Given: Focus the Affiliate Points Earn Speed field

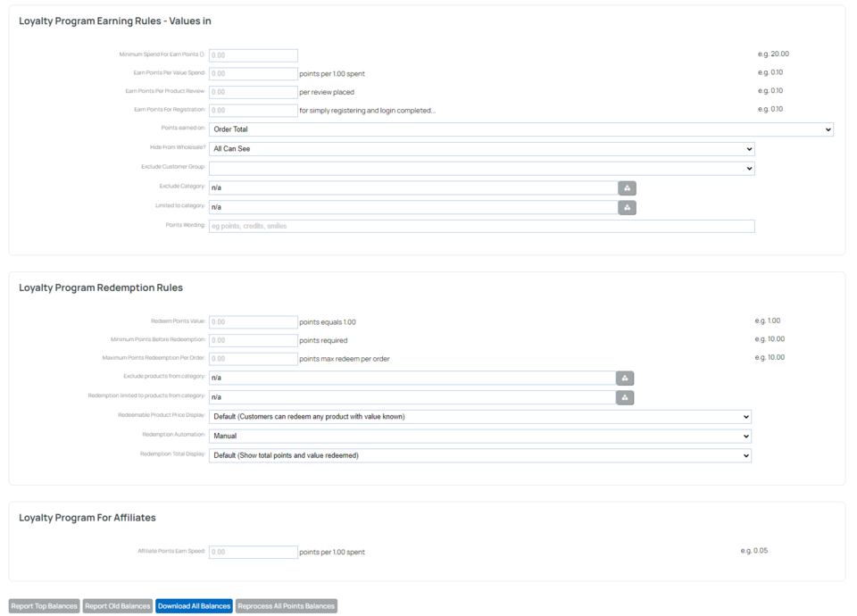Looking at the screenshot, I should pyautogui.click(x=253, y=553).
